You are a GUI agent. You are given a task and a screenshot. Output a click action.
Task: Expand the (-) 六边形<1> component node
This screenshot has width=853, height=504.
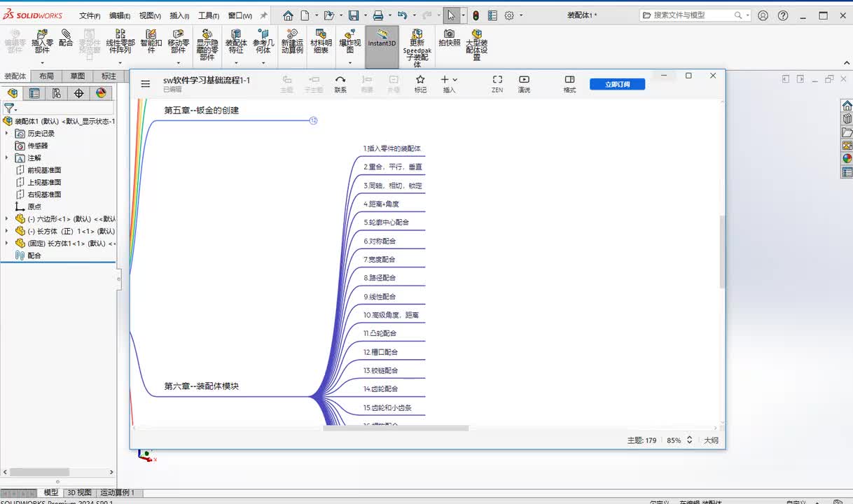pos(7,218)
